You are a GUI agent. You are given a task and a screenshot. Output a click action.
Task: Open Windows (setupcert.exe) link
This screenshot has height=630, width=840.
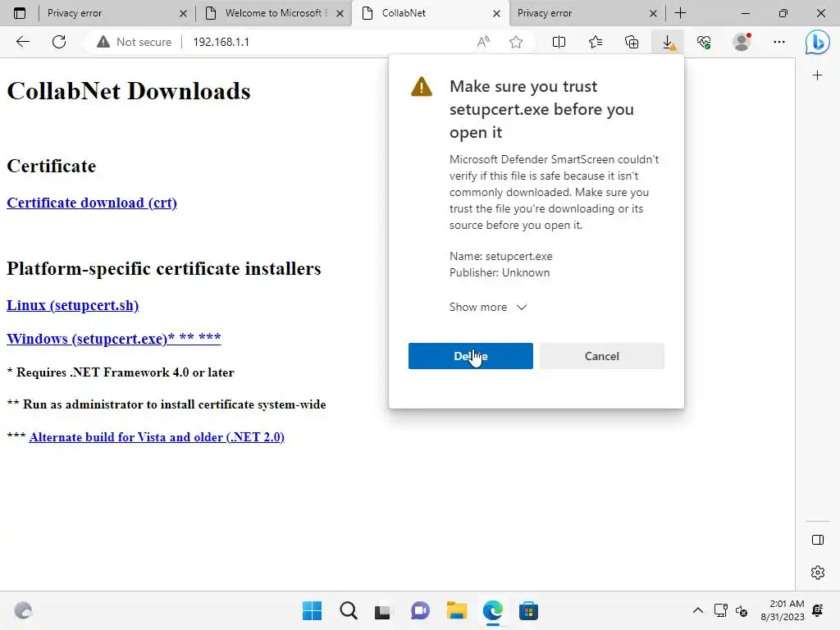click(x=113, y=339)
